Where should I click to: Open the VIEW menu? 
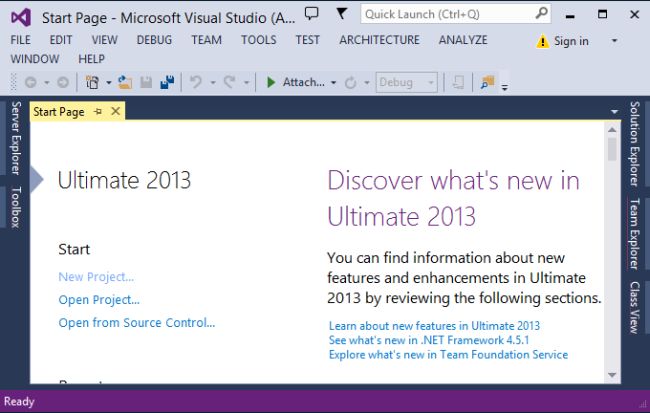tap(104, 40)
